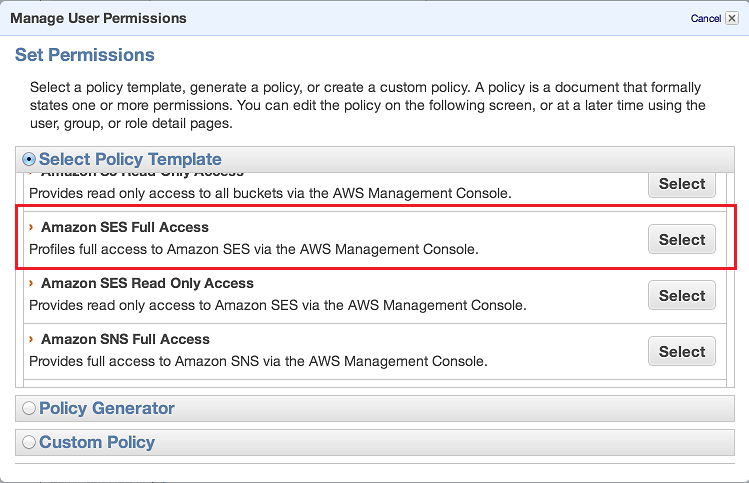This screenshot has height=483, width=749.
Task: Choose the Custom Policy radio button
Action: coord(29,442)
